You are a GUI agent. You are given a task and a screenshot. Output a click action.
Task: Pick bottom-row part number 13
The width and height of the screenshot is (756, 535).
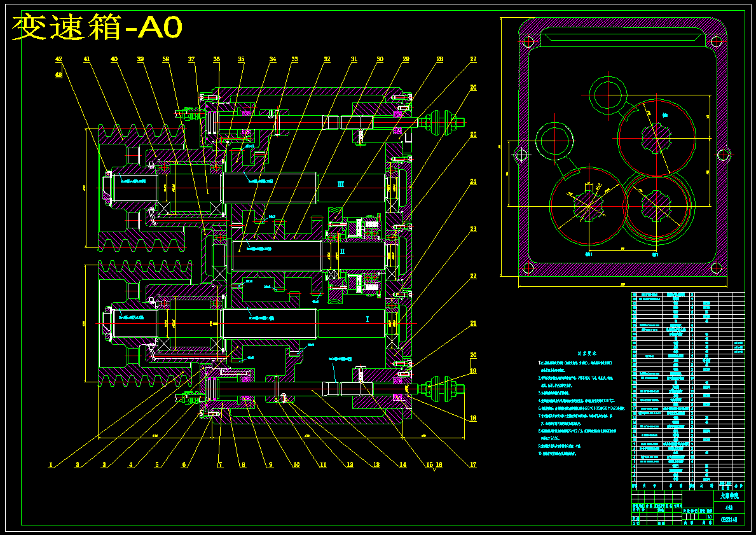click(376, 465)
